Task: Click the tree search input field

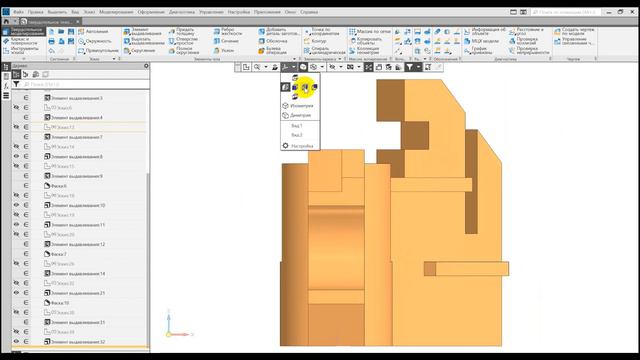Action: [85, 84]
